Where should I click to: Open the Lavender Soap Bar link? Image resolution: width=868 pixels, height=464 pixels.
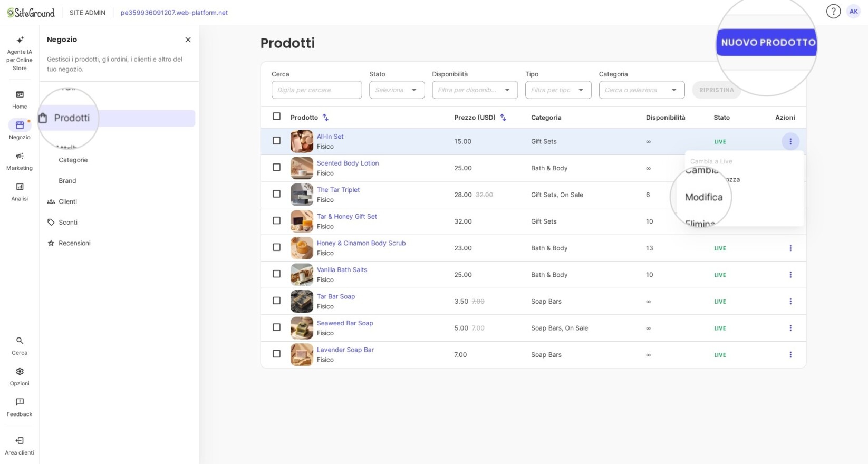click(345, 350)
